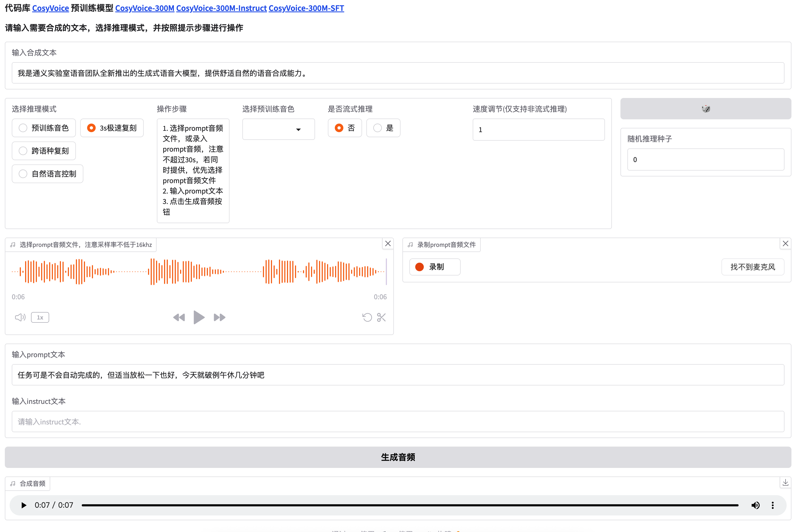
Task: Open the CosyVoice-300M-Instruct link
Action: tap(221, 8)
